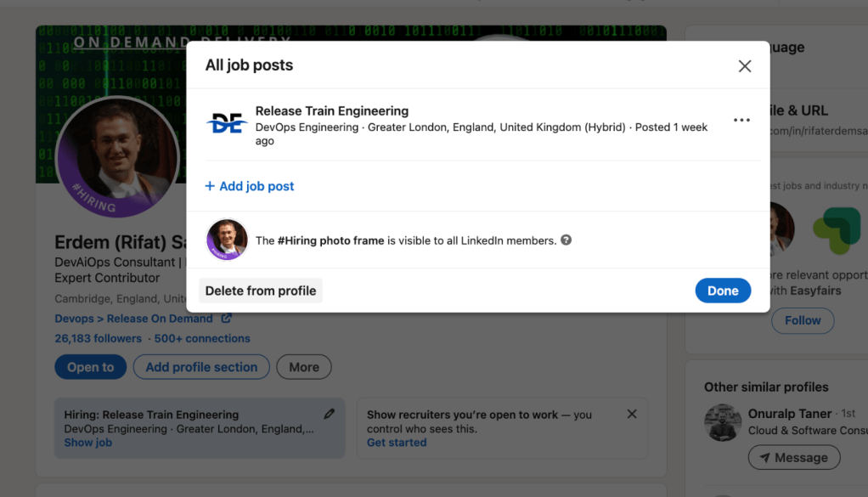Open the Release Train Engineering job title
The image size is (868, 497).
(331, 110)
